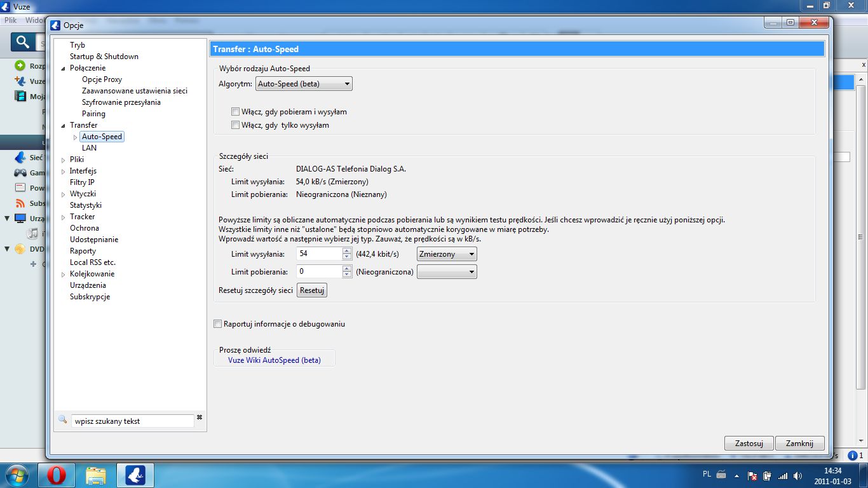Image resolution: width=868 pixels, height=488 pixels.
Task: Open the Zmierzony upload limit type dropdown
Action: click(447, 254)
